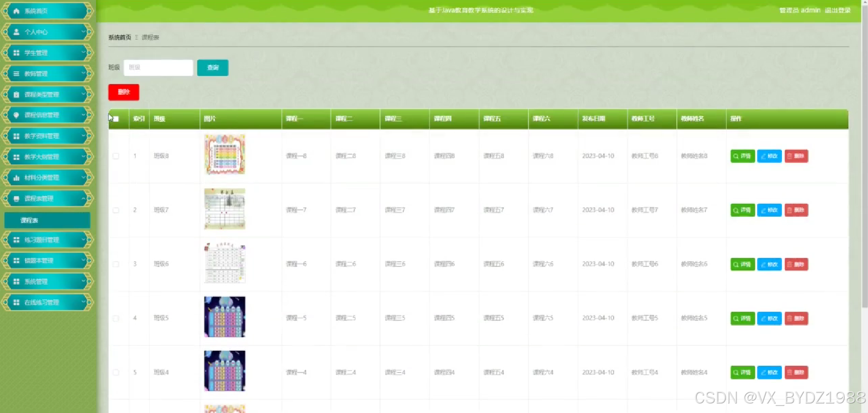Click 修改 for row 班级8

coord(769,156)
